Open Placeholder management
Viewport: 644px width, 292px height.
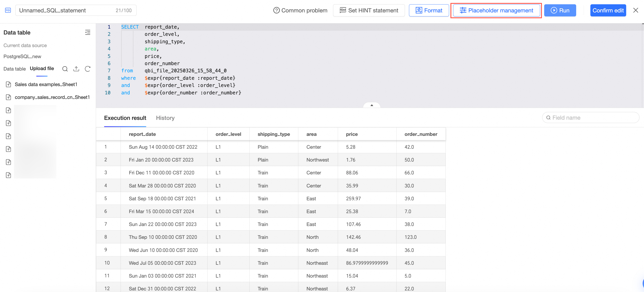(496, 10)
